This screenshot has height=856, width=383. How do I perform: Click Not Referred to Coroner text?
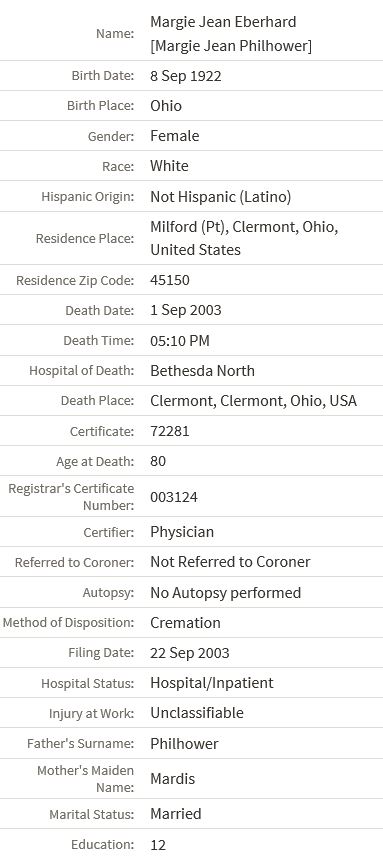point(230,562)
